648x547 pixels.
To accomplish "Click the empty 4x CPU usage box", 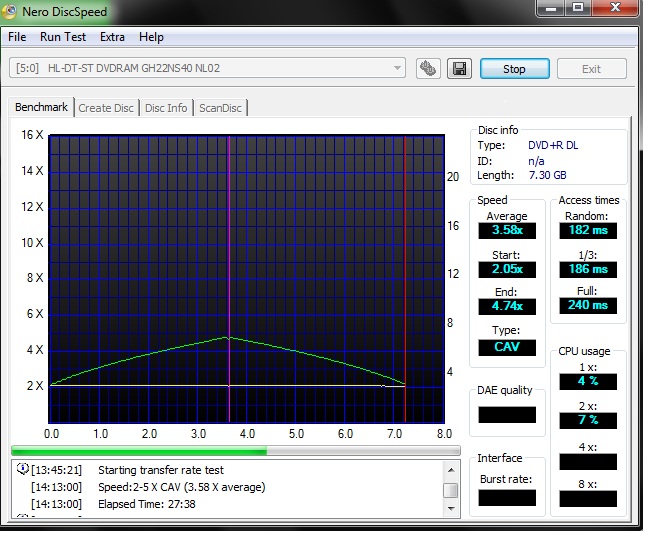I will click(588, 461).
